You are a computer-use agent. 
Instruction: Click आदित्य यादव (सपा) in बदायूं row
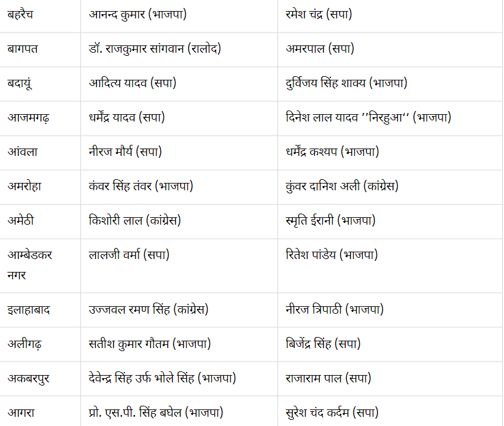coord(133,83)
